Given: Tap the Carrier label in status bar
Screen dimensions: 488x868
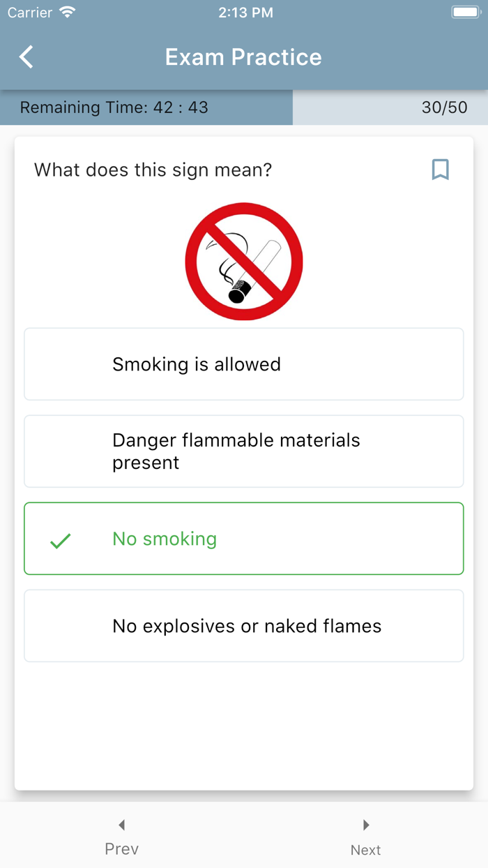Looking at the screenshot, I should 30,13.
